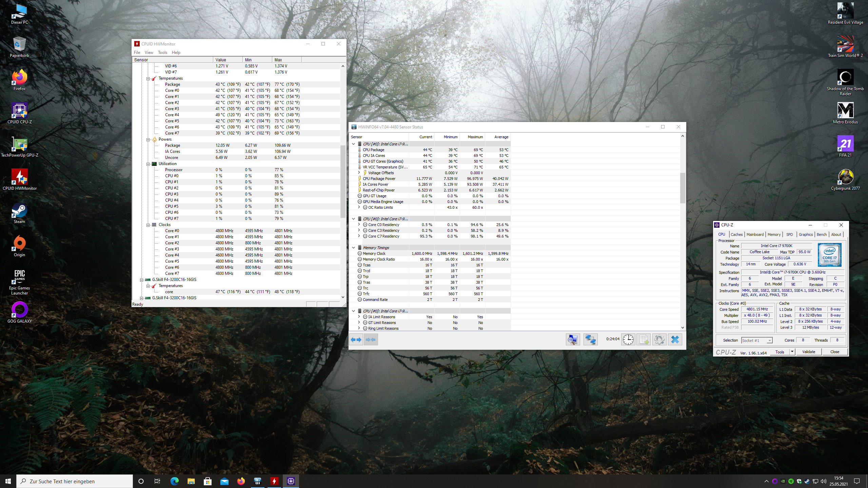Open Tools dropdown arrow in CPU-Z
Viewport: 868px width, 488px height.
pyautogui.click(x=792, y=352)
